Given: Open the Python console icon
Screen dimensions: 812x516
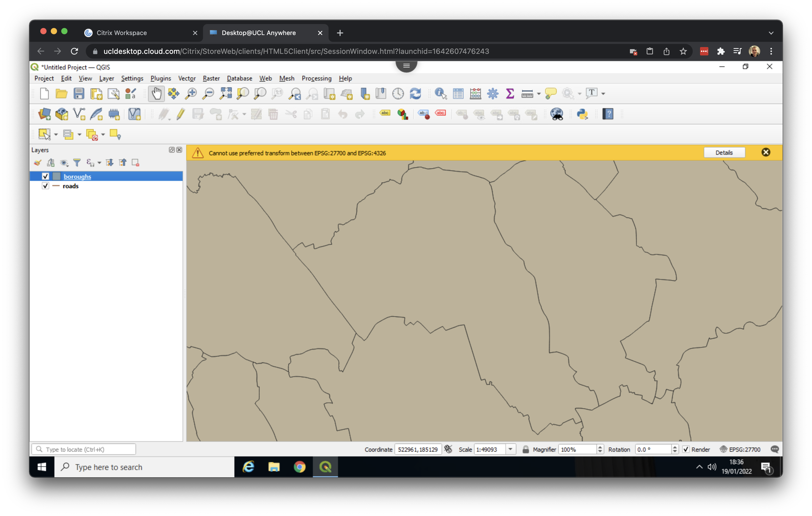Looking at the screenshot, I should (582, 114).
